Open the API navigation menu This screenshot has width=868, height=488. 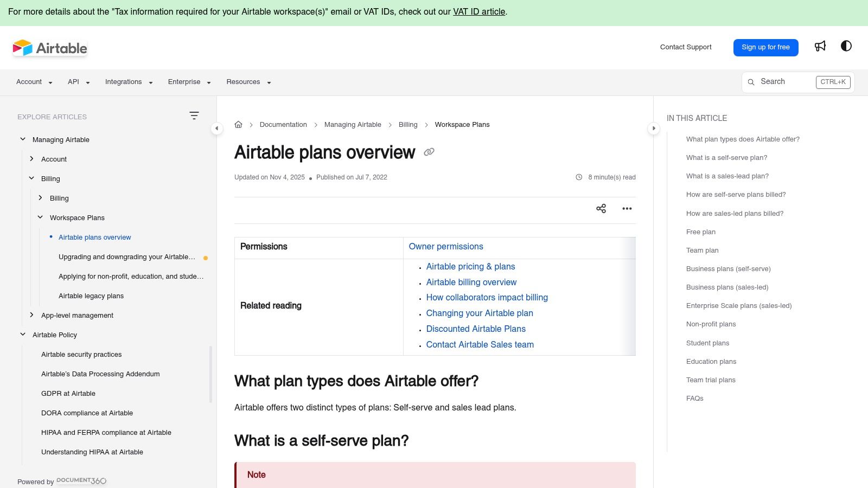78,82
